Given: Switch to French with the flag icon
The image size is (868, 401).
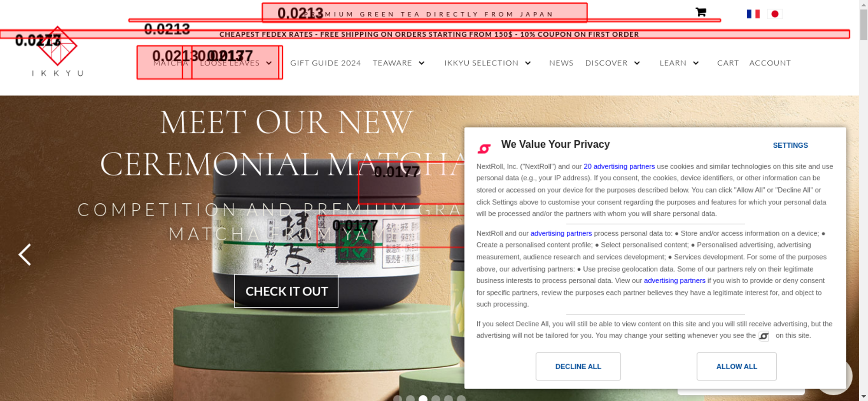Looking at the screenshot, I should [x=753, y=14].
